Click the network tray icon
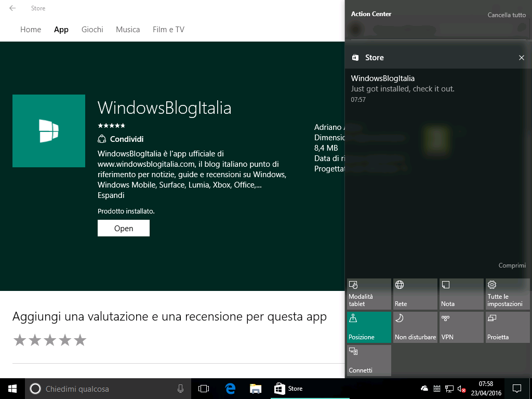Image resolution: width=532 pixels, height=399 pixels. (449, 389)
